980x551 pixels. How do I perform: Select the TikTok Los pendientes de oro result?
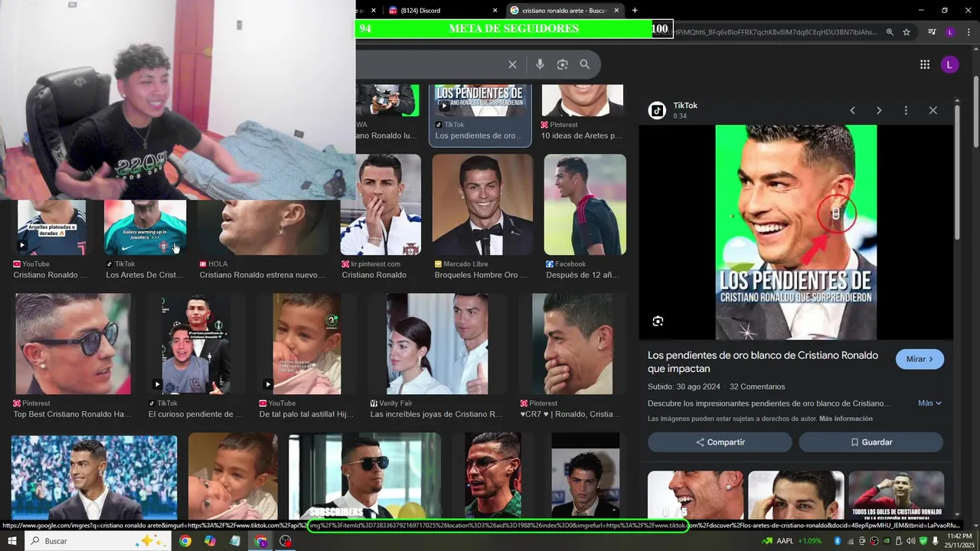480,113
